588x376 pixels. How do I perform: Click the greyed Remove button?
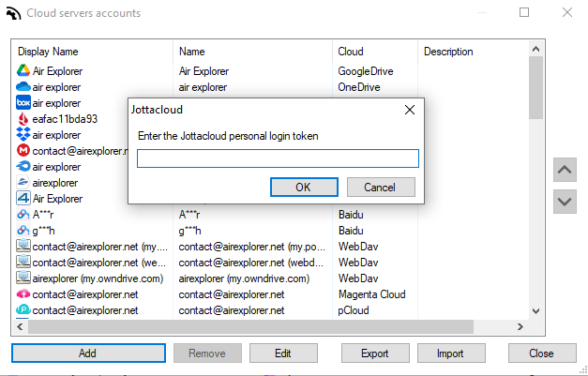pos(207,353)
